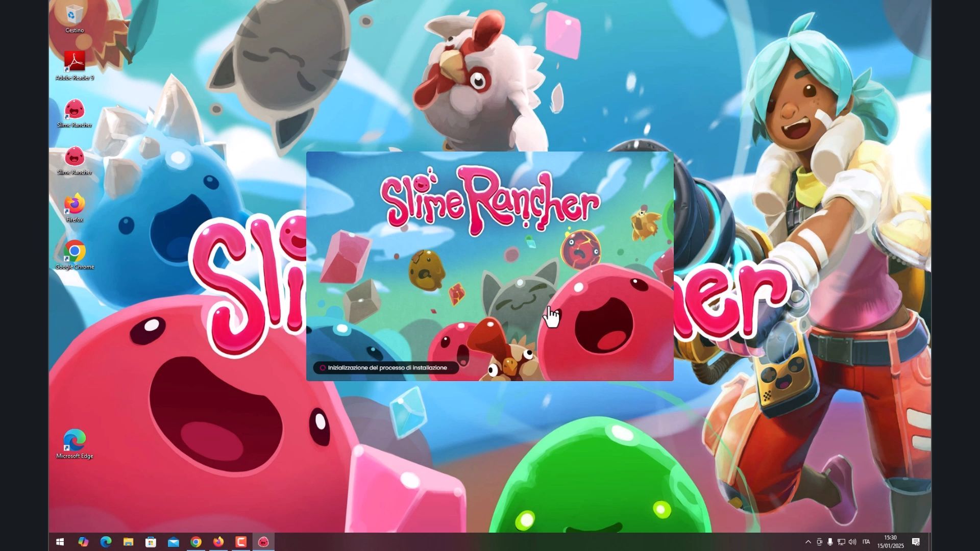Open the Cestino recycle bin icon
This screenshot has height=551, width=980.
tap(75, 19)
